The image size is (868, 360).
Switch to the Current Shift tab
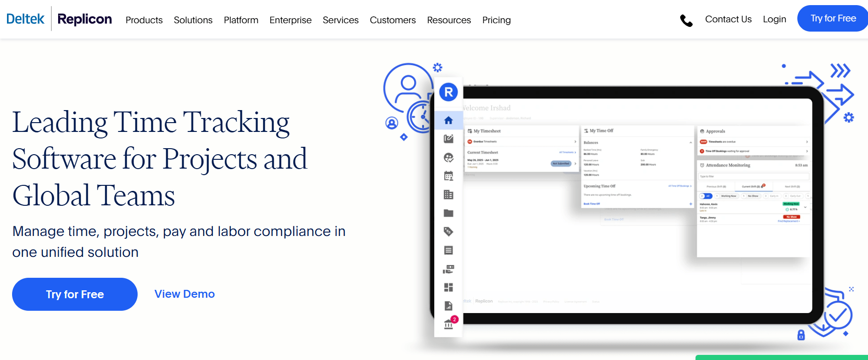click(x=752, y=187)
